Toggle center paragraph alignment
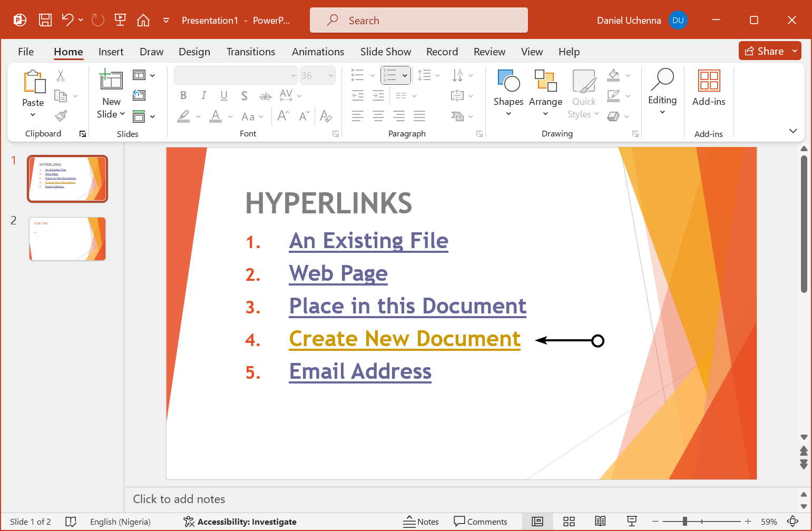812x531 pixels. pos(378,115)
